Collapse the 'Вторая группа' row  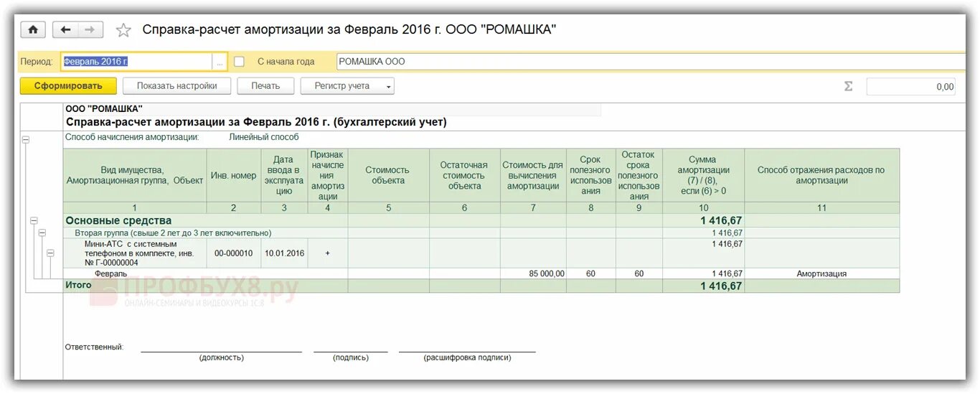[x=42, y=233]
